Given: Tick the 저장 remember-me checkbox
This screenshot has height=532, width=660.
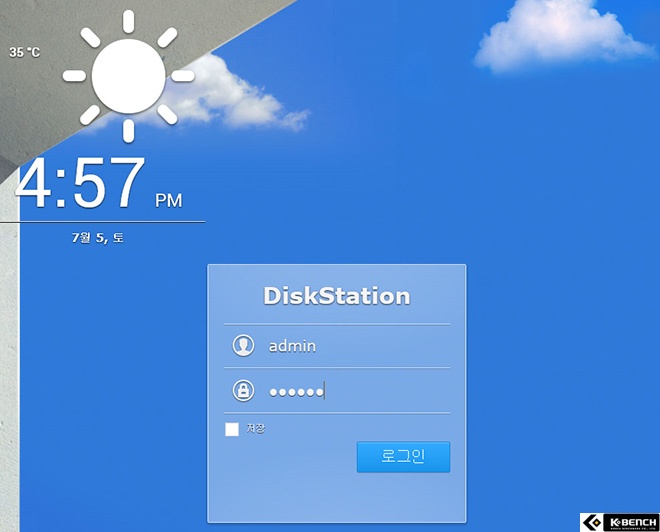Looking at the screenshot, I should 232,430.
